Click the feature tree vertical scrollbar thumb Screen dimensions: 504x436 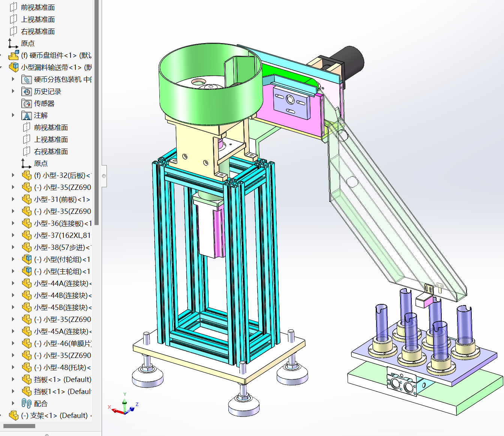[96, 113]
